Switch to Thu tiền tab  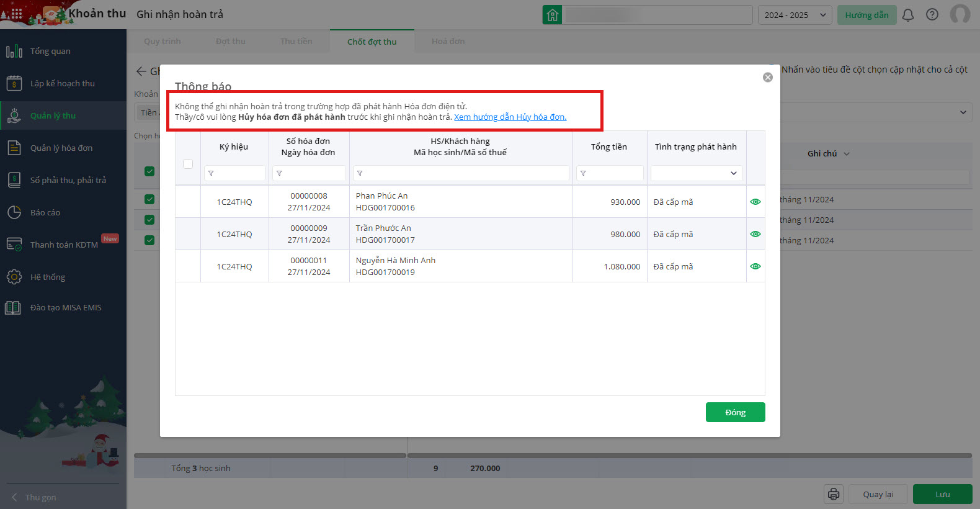[x=296, y=41]
